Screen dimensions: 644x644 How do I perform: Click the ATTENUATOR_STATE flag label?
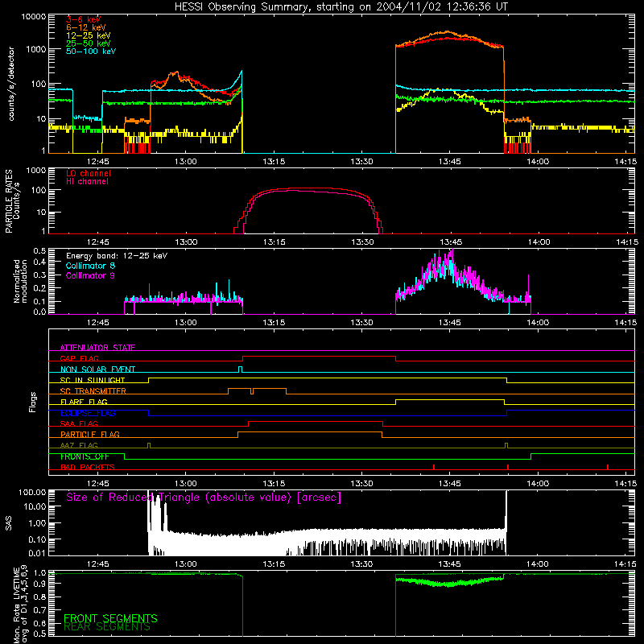click(97, 348)
